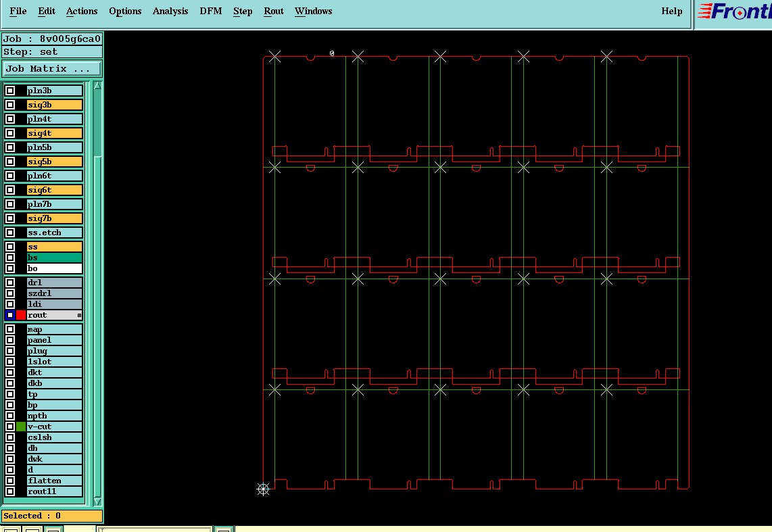Open the DFM menu
This screenshot has width=772, height=532.
click(210, 11)
